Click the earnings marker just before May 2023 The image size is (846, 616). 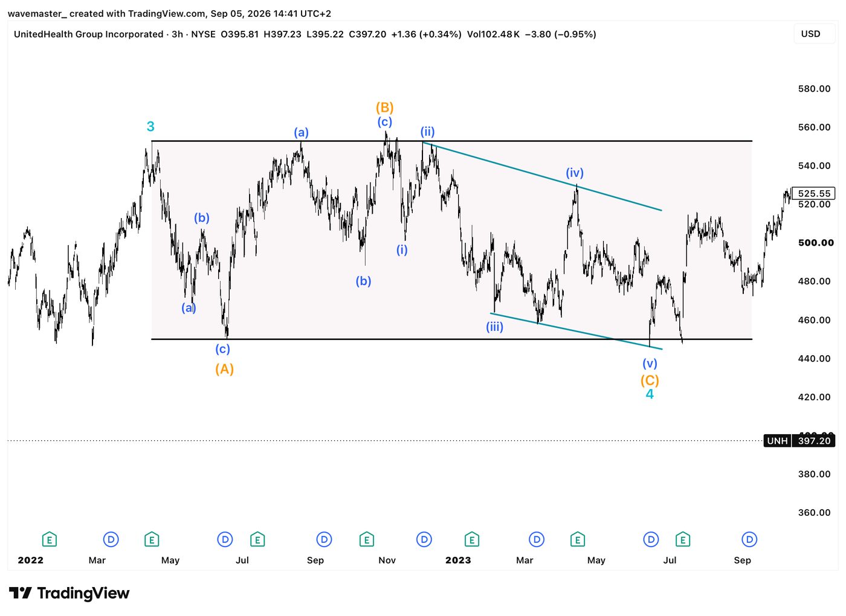[x=577, y=539]
